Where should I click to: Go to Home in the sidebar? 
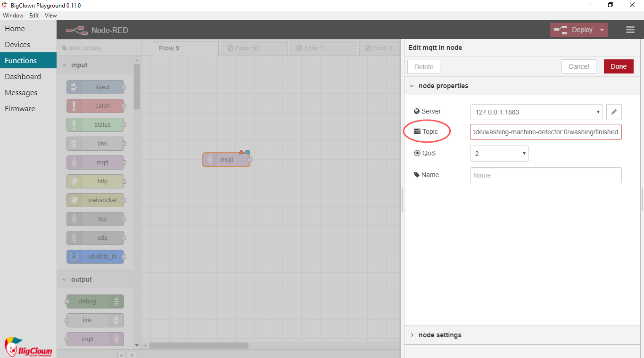point(28,29)
